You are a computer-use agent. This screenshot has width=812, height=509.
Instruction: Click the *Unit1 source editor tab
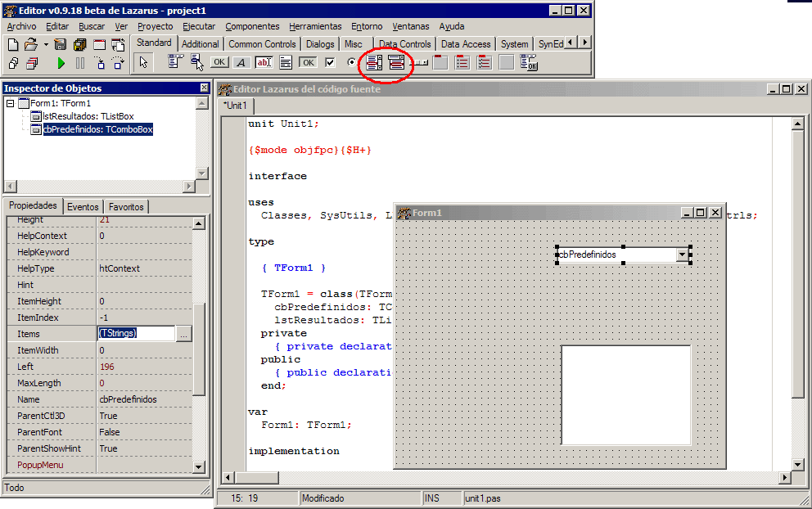tap(235, 106)
